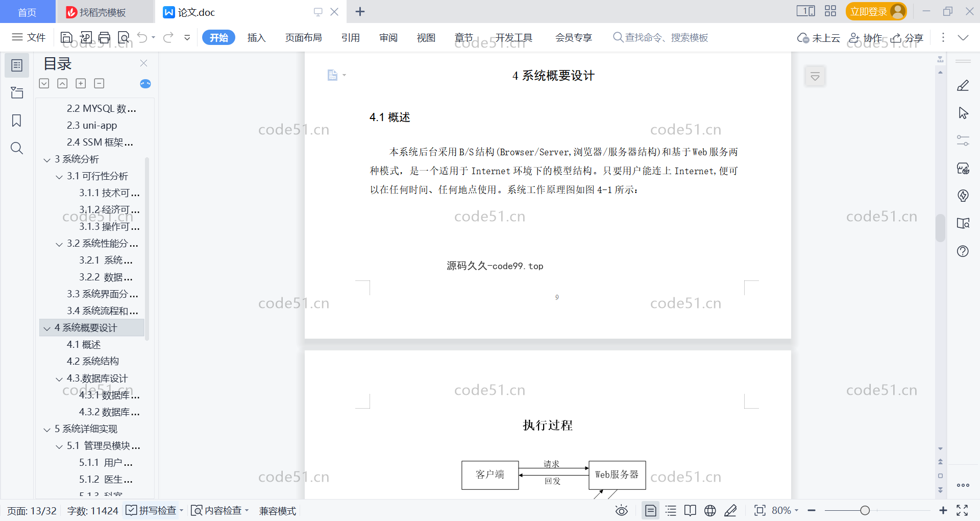
Task: Click the 立即登录 login button
Action: coord(876,11)
